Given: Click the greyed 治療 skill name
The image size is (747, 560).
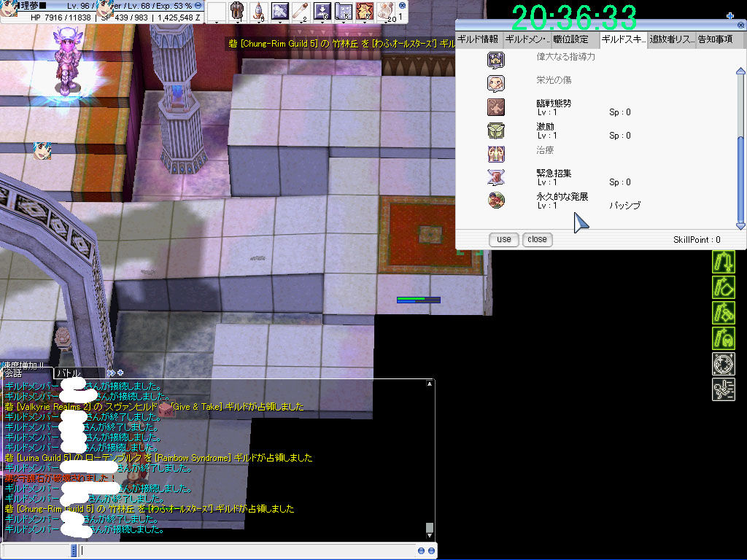Looking at the screenshot, I should coord(545,150).
